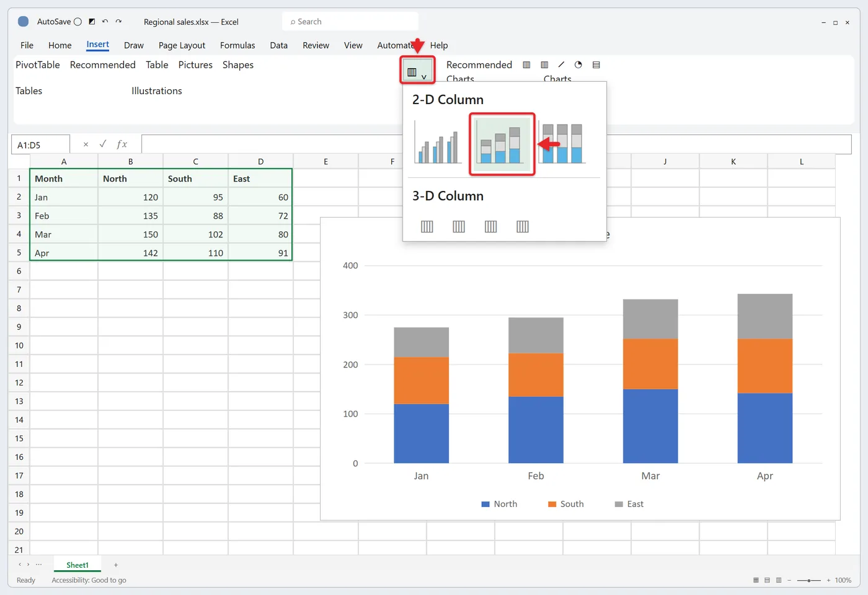Go to the Formulas tab

coord(237,45)
